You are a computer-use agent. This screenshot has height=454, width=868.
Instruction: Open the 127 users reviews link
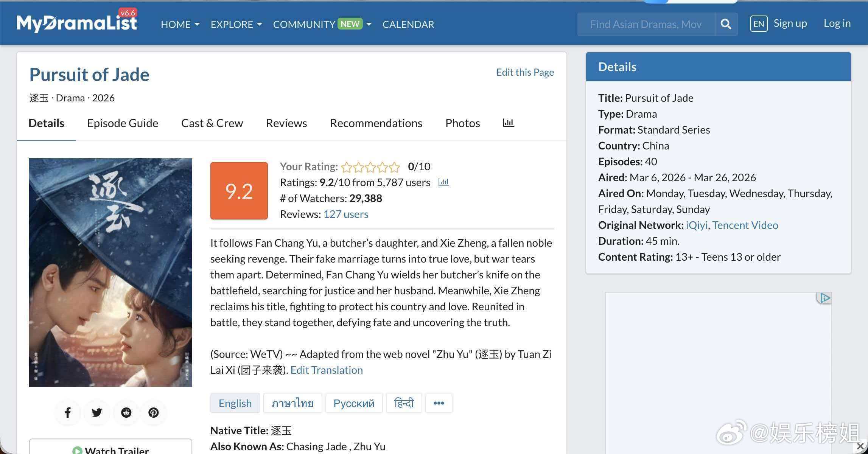tap(345, 214)
